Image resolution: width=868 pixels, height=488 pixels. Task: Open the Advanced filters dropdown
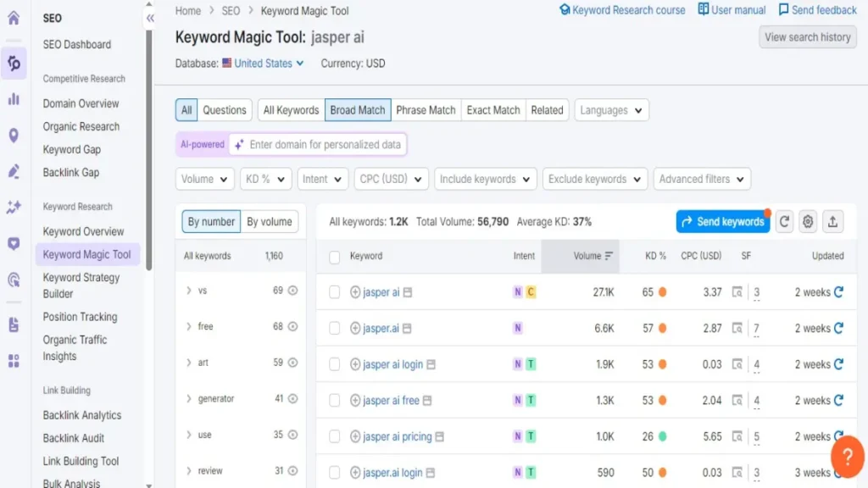point(701,180)
